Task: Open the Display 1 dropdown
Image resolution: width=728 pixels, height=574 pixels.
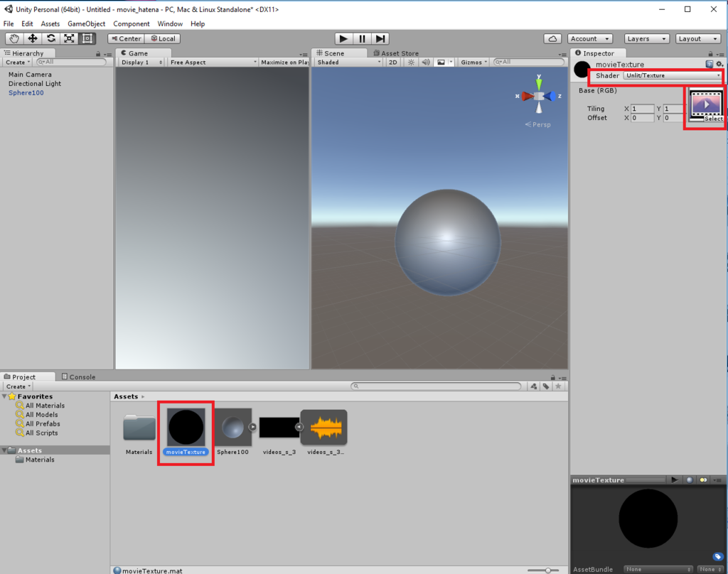Action: [x=141, y=63]
